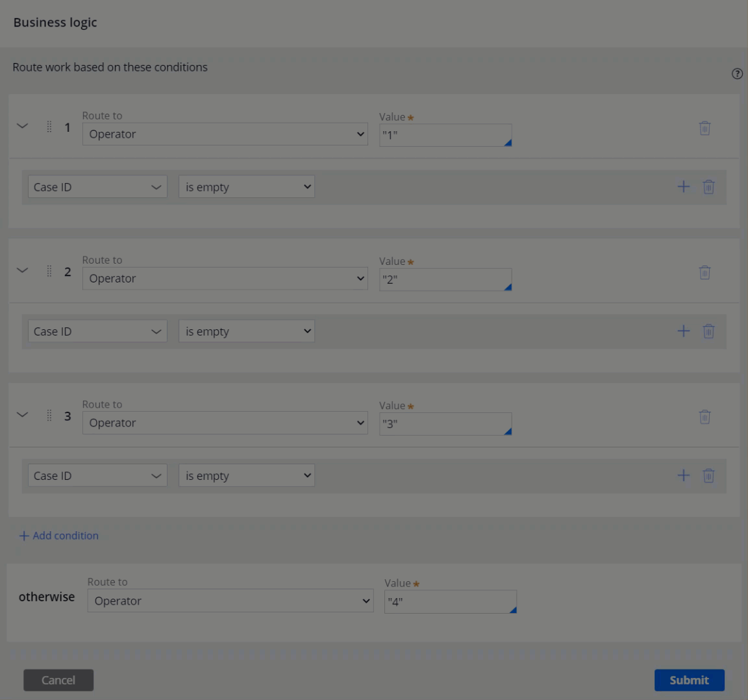The image size is (748, 700).
Task: Open the Case ID field dropdown in condition 3
Action: pyautogui.click(x=97, y=475)
